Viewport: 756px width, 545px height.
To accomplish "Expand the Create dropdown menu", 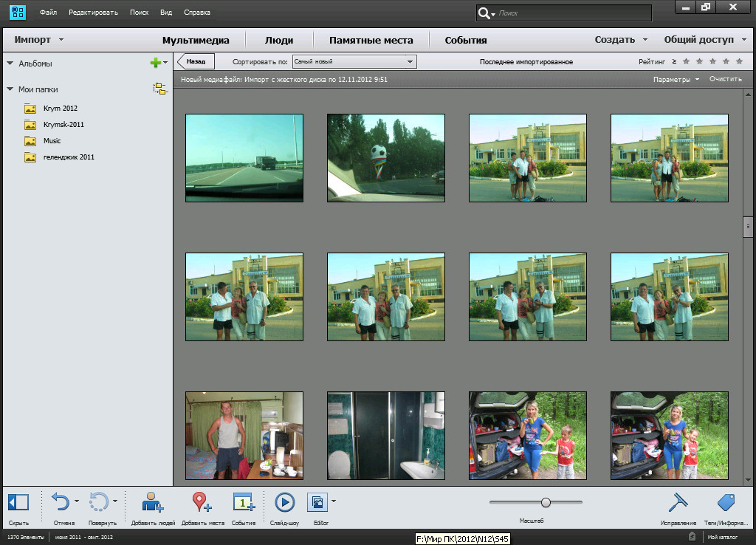I will 621,40.
